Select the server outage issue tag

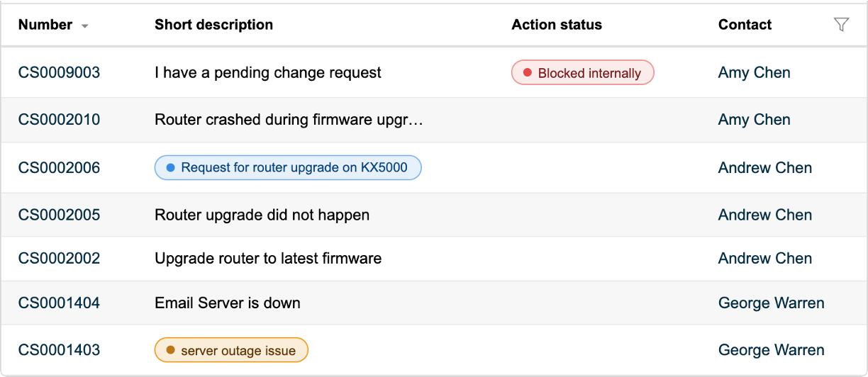231,350
